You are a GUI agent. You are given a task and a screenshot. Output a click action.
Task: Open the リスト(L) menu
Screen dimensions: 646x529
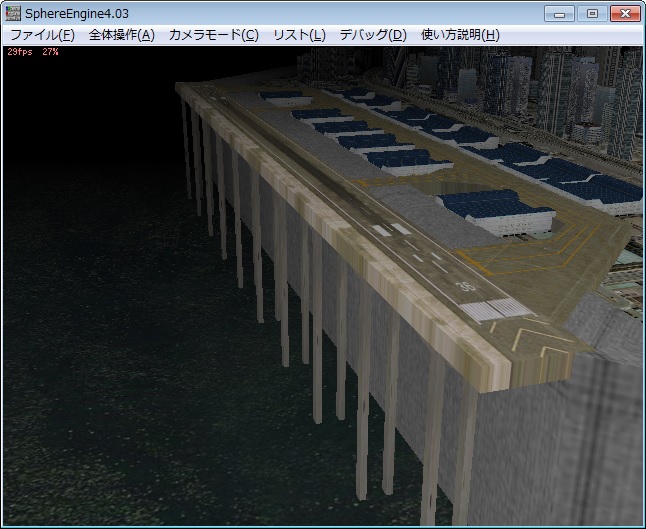tap(299, 35)
